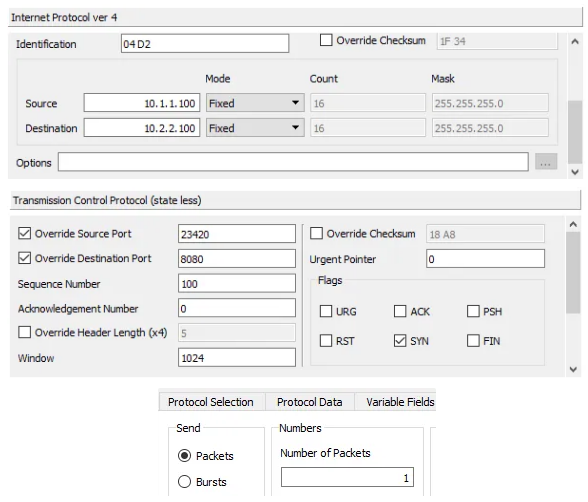Click the Source Count field
588x502 pixels.
(368, 103)
